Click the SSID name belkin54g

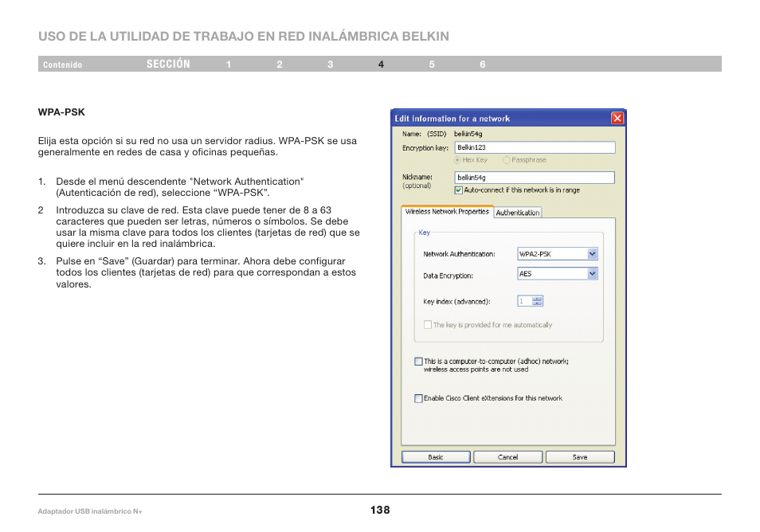pos(468,134)
